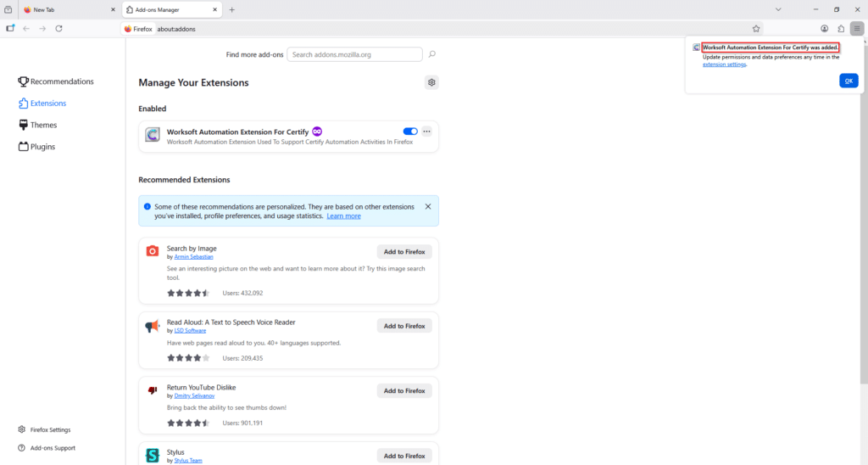The width and height of the screenshot is (868, 465).
Task: Open extension settings link in popup
Action: pos(724,64)
